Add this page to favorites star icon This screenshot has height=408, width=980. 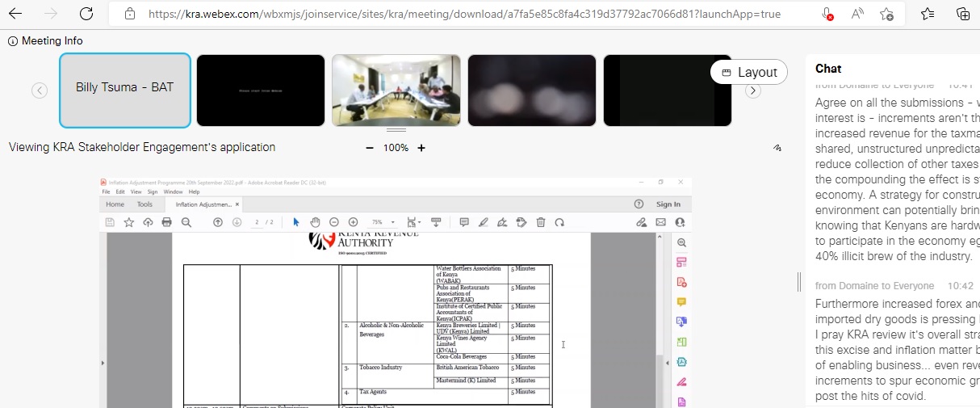(886, 14)
